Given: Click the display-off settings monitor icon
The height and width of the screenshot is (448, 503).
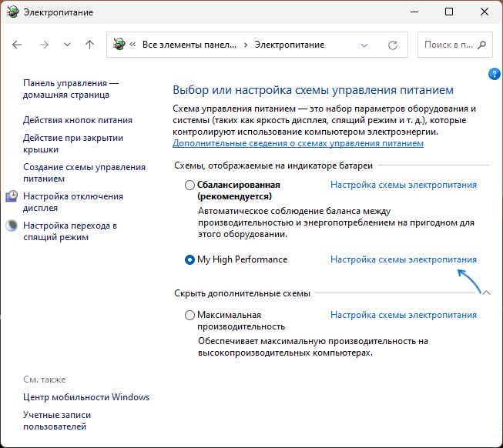Looking at the screenshot, I should (12, 196).
